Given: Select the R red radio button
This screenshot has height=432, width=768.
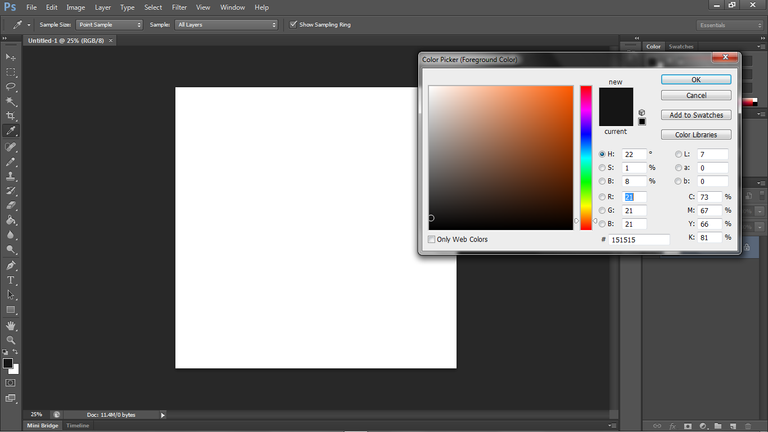Looking at the screenshot, I should coord(602,197).
